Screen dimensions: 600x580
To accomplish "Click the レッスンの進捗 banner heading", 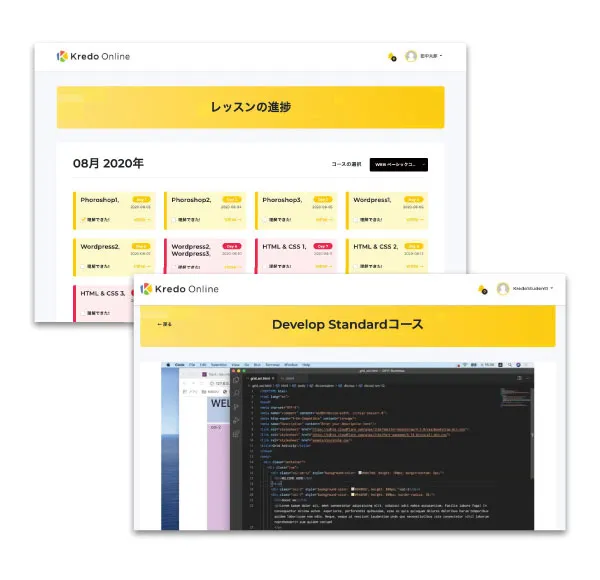I will (251, 107).
